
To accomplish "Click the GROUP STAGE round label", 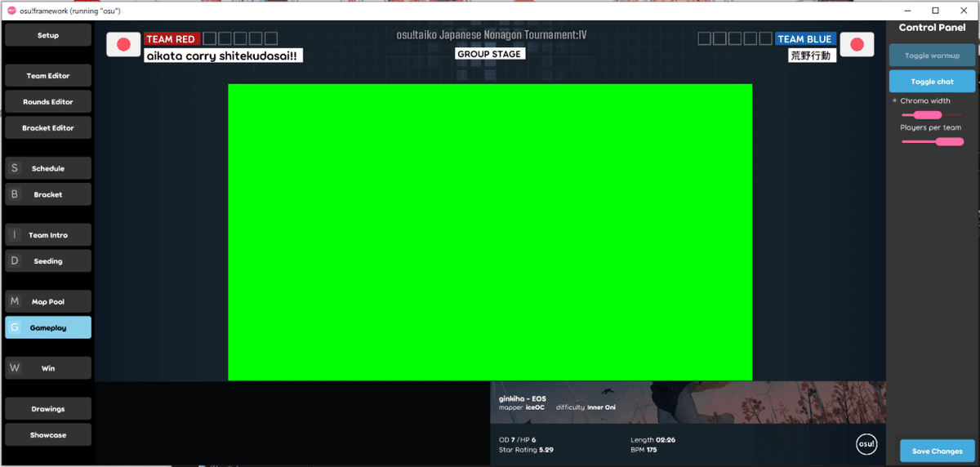I will pos(490,54).
